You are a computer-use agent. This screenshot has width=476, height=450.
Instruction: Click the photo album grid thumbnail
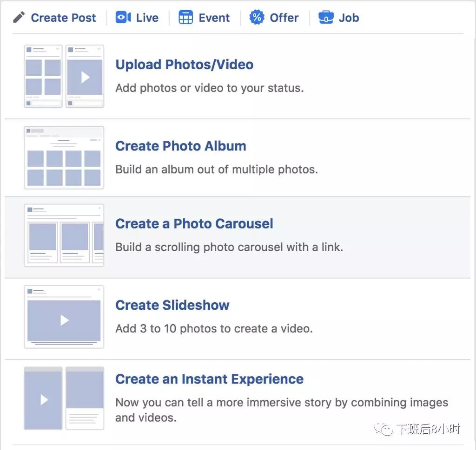(x=64, y=158)
